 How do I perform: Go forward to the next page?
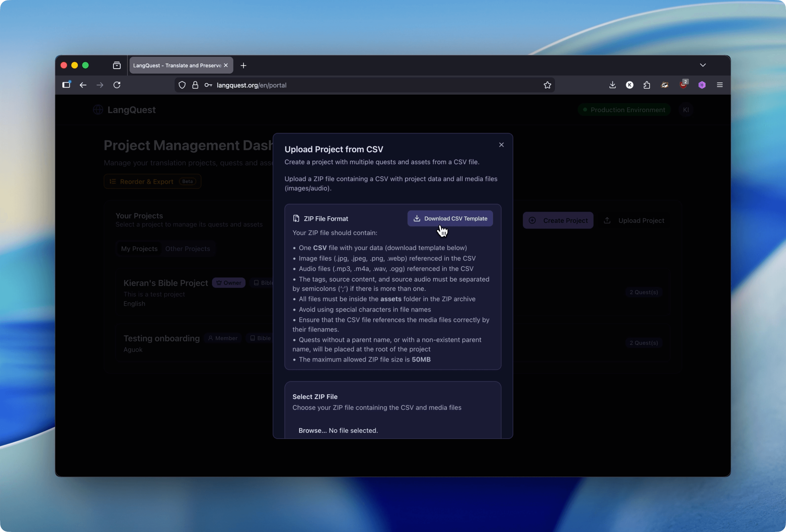coord(100,85)
